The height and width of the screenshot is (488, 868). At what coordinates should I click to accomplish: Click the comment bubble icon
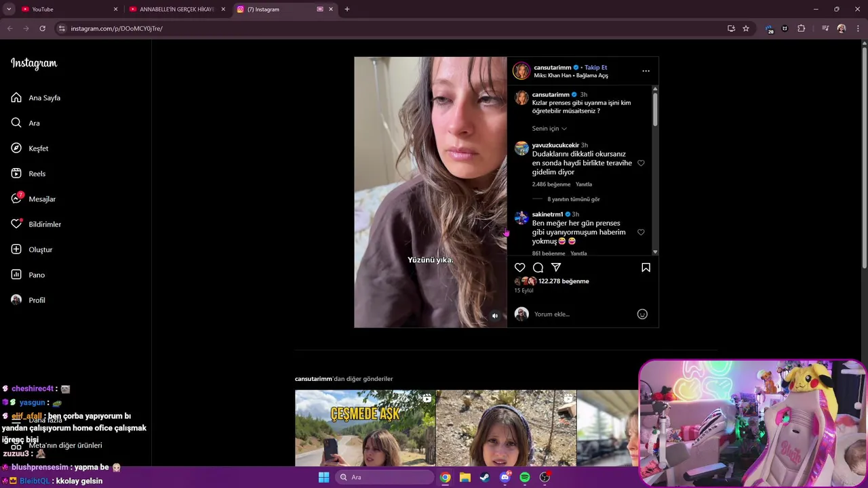[538, 268]
